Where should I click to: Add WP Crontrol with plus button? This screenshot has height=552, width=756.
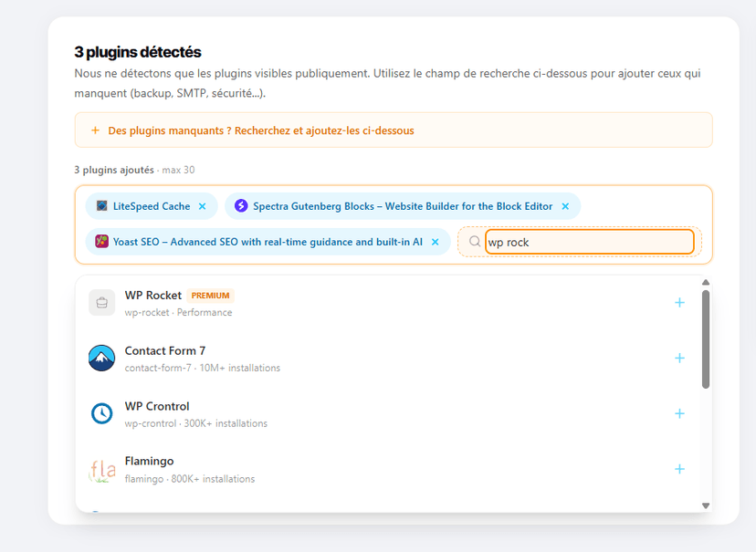click(679, 413)
